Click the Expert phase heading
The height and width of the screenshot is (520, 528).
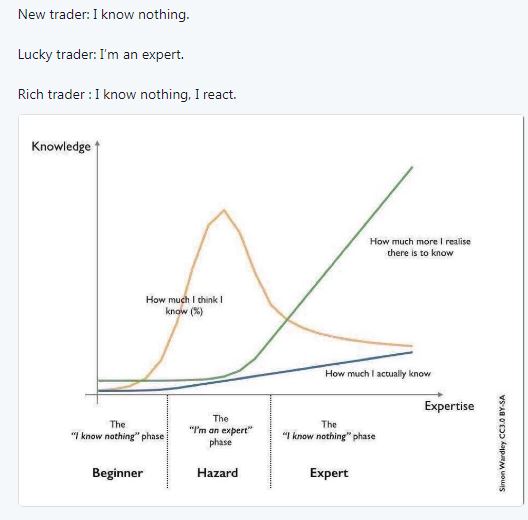point(329,473)
